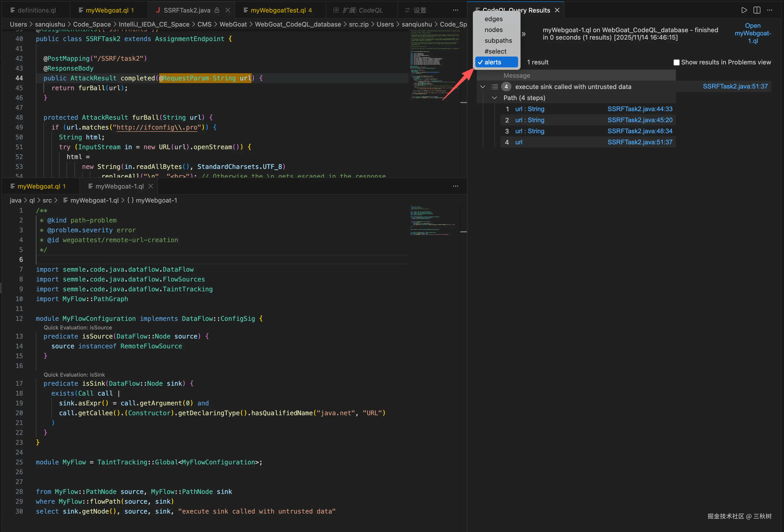Image resolution: width=784 pixels, height=532 pixels.
Task: Click the next-page double chevron icon
Action: [523, 34]
